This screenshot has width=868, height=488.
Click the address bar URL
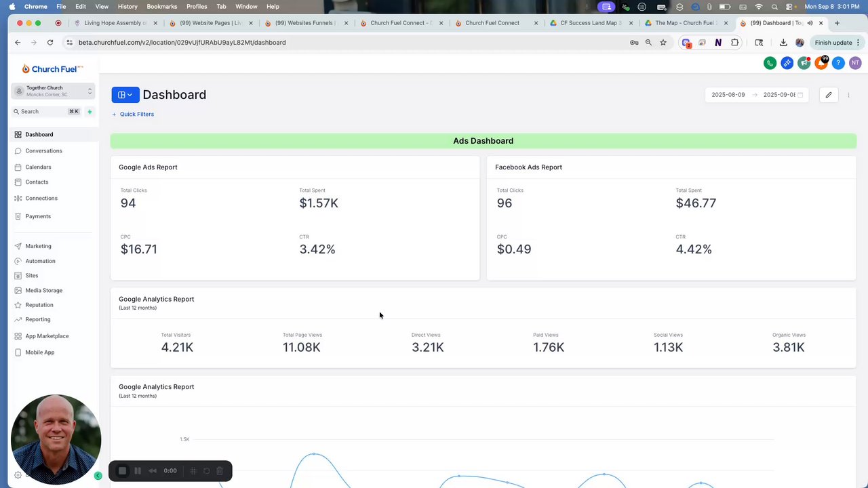coord(182,42)
